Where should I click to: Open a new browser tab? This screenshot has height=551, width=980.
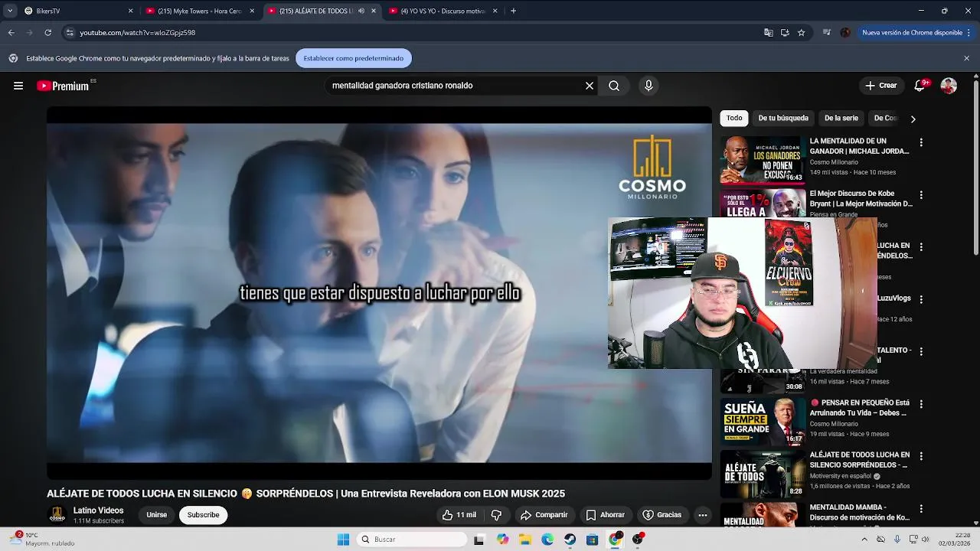513,11
